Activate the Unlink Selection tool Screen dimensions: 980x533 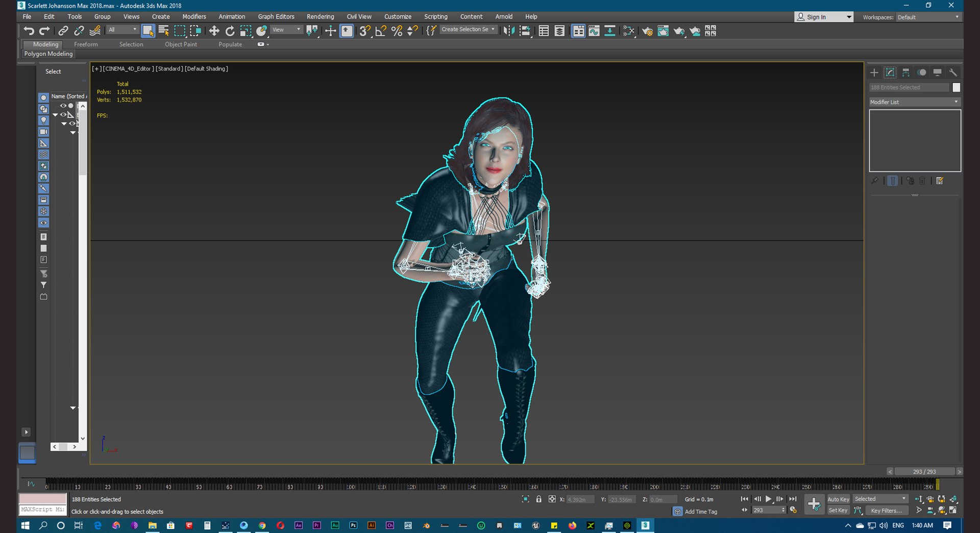(x=79, y=31)
